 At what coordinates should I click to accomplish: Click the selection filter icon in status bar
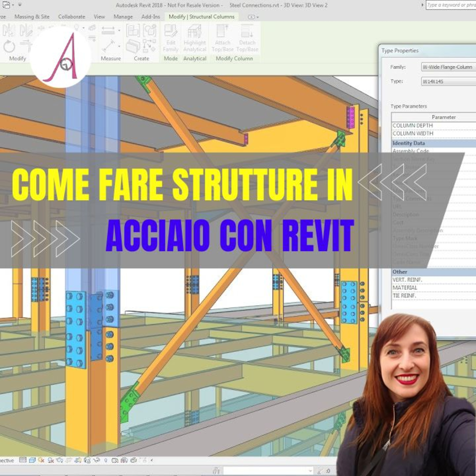320,471
